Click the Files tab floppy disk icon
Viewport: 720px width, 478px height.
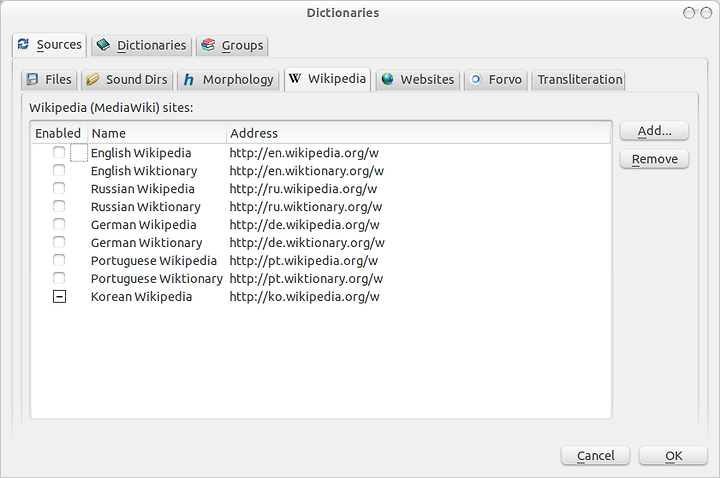pos(32,79)
